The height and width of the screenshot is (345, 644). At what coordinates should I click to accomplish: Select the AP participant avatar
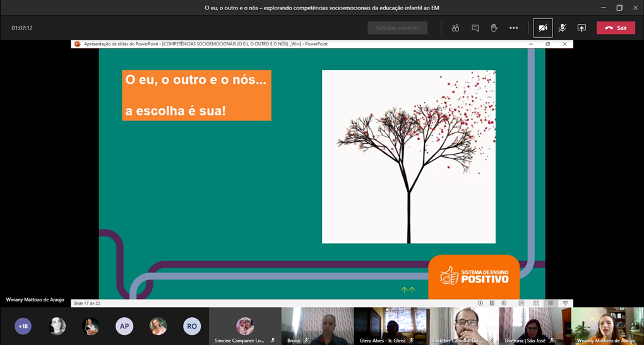124,326
